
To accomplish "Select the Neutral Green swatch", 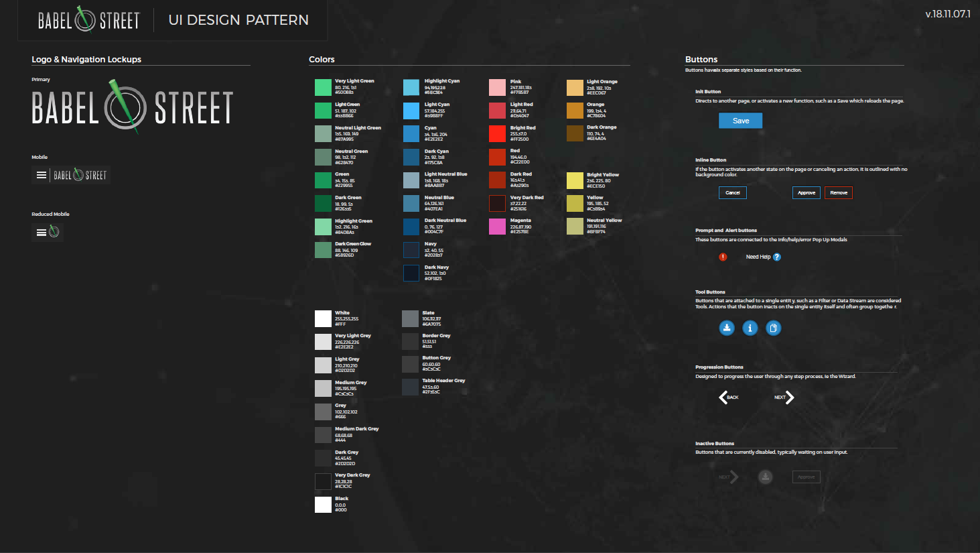I will (323, 157).
